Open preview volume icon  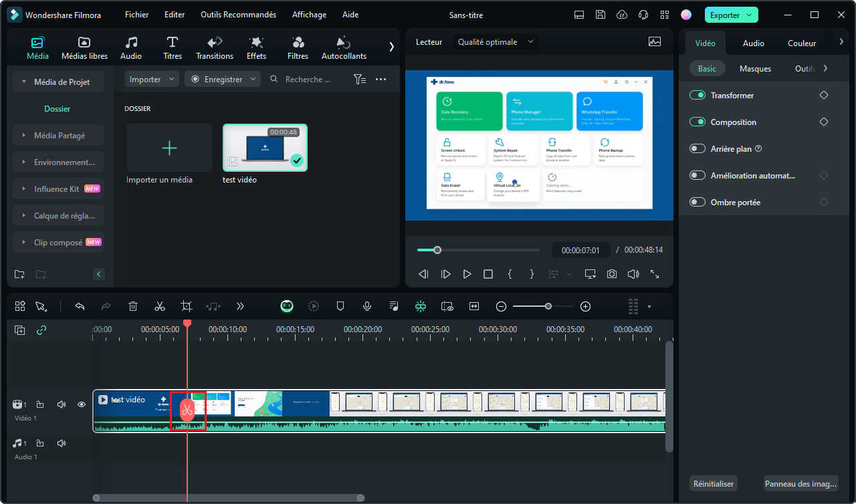[633, 274]
